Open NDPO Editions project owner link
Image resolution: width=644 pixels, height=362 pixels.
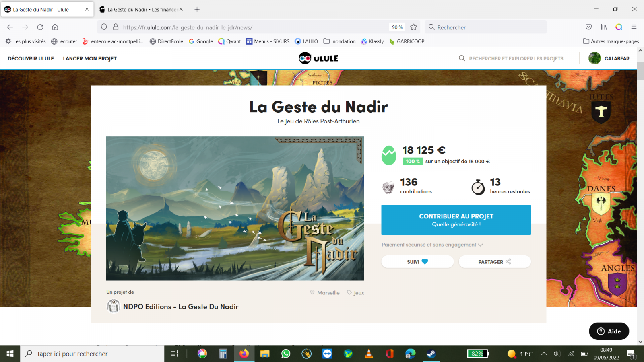[181, 306]
